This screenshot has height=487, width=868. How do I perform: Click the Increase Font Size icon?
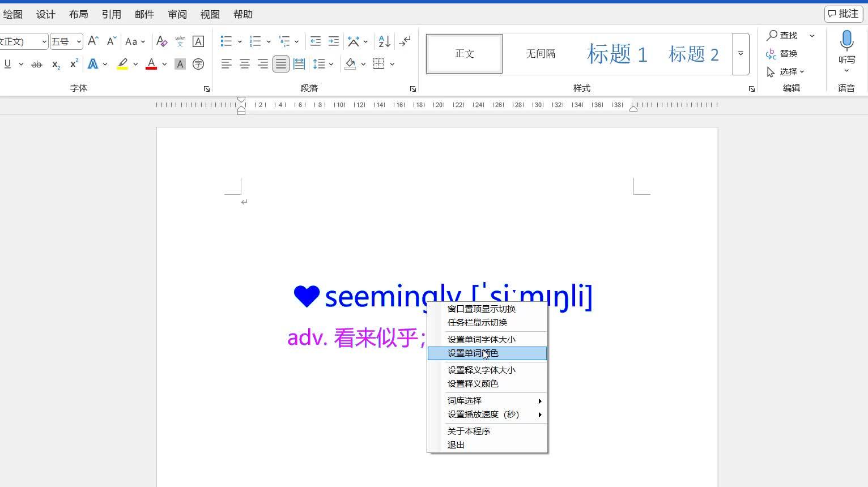pos(93,41)
